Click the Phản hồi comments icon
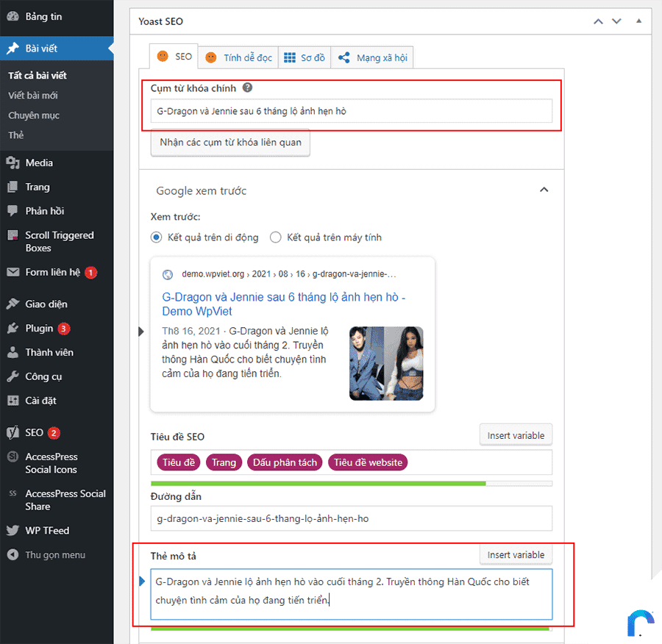662x644 pixels. pos(13,210)
